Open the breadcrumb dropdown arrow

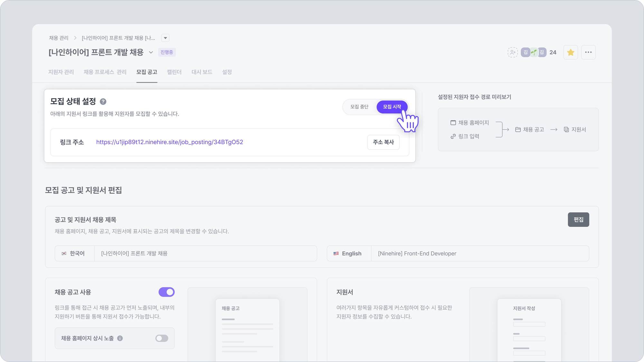point(165,38)
